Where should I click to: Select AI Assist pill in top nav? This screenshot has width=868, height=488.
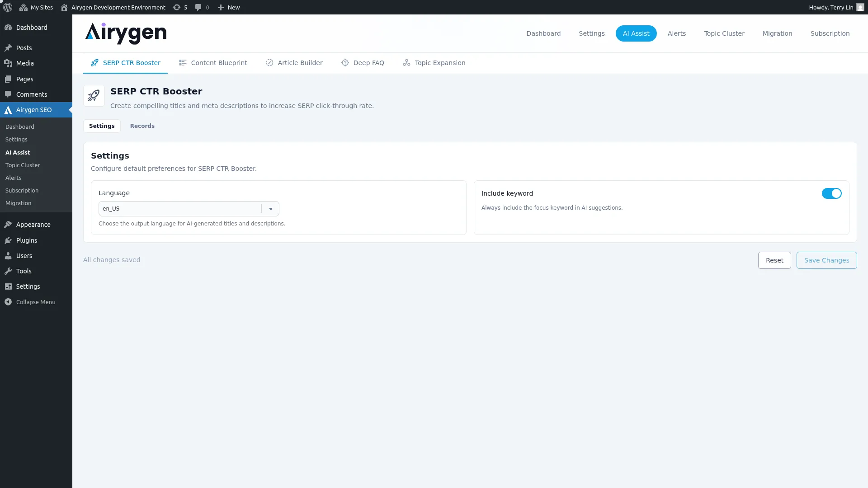(636, 33)
